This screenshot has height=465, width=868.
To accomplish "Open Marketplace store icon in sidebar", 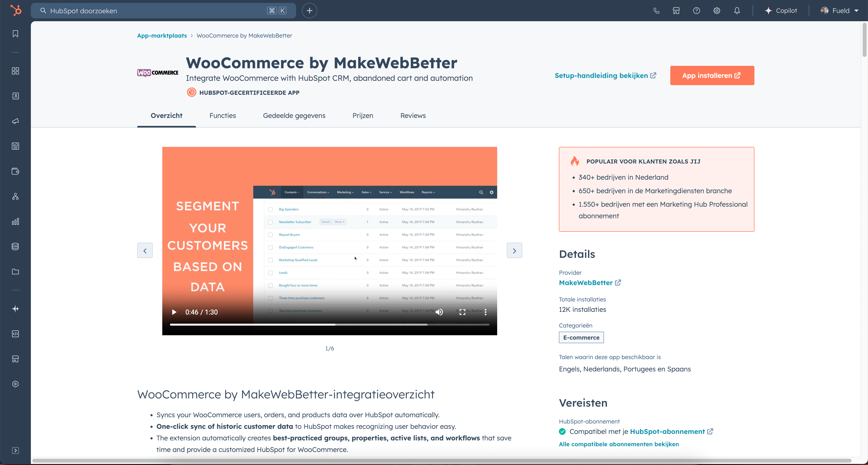I will [15, 359].
